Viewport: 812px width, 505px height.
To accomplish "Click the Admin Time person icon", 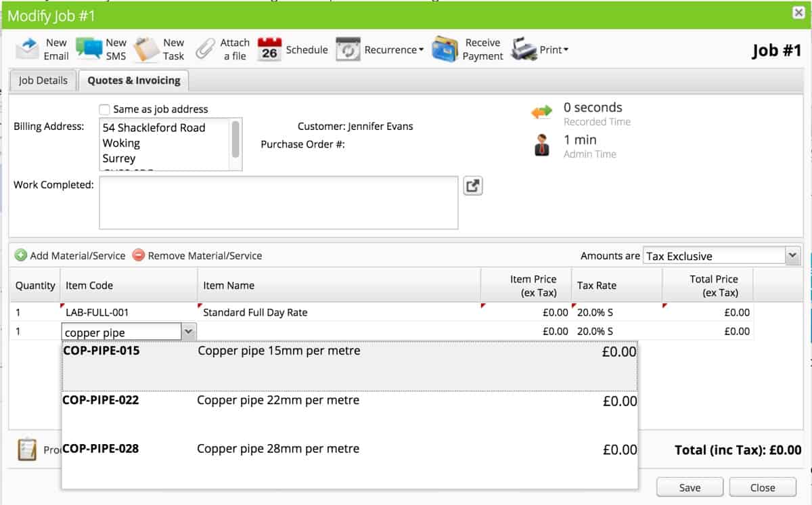I will pyautogui.click(x=542, y=145).
